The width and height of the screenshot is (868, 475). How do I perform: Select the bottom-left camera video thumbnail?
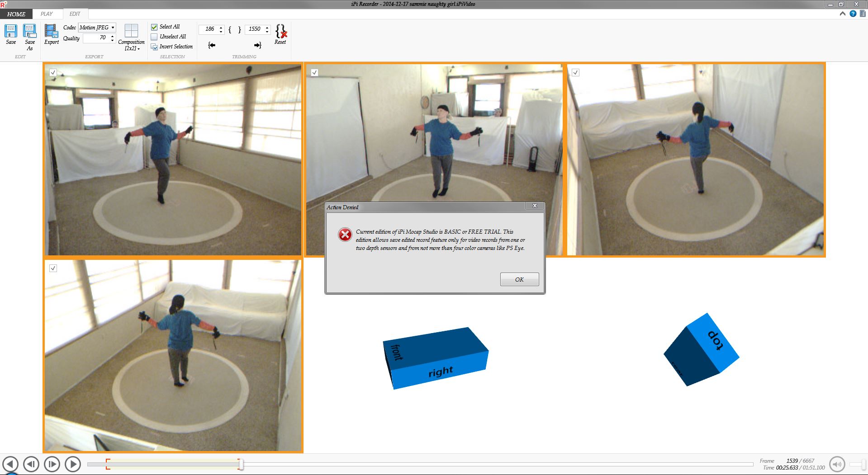173,355
